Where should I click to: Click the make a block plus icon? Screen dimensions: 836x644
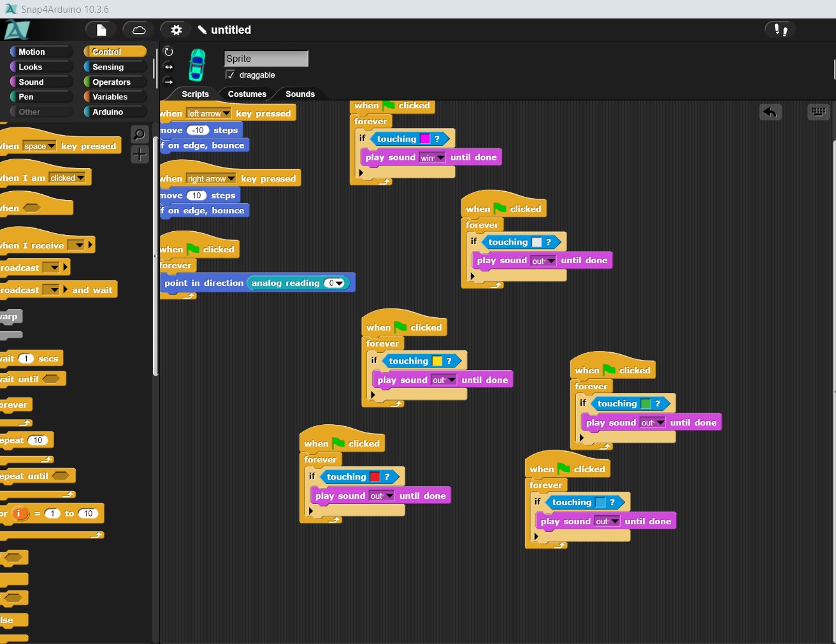pyautogui.click(x=139, y=154)
